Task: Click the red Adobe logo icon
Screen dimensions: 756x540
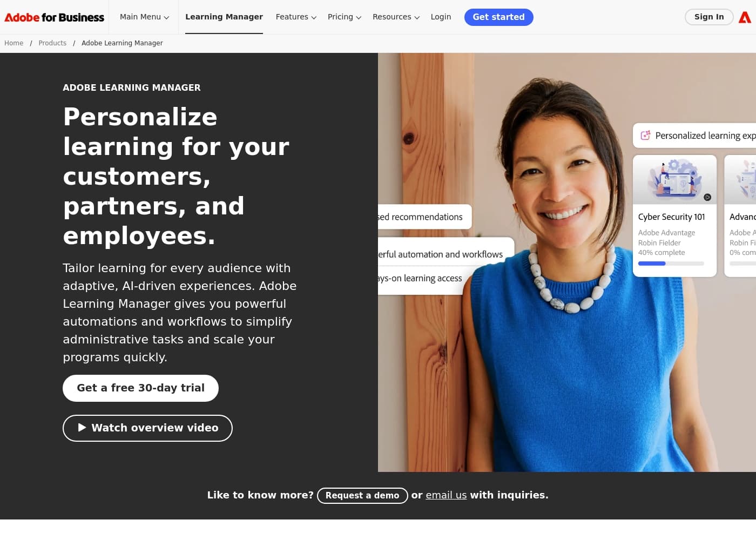Action: (745, 17)
